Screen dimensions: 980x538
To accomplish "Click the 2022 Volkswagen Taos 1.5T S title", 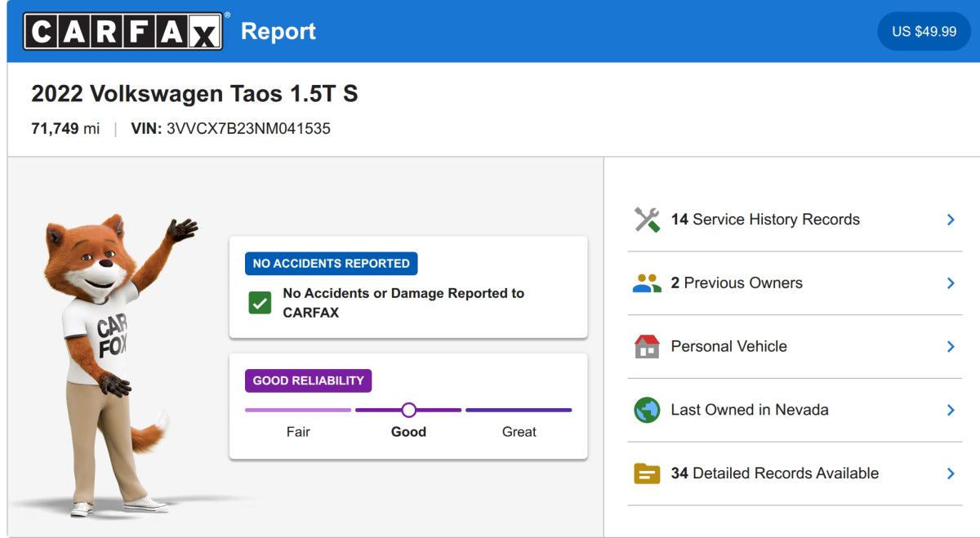I will point(194,94).
